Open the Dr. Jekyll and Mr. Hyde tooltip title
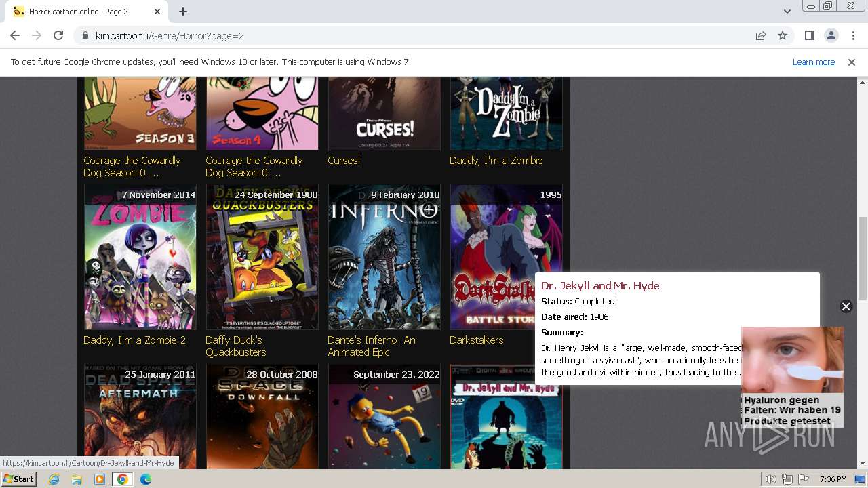Viewport: 868px width, 488px height. click(600, 285)
